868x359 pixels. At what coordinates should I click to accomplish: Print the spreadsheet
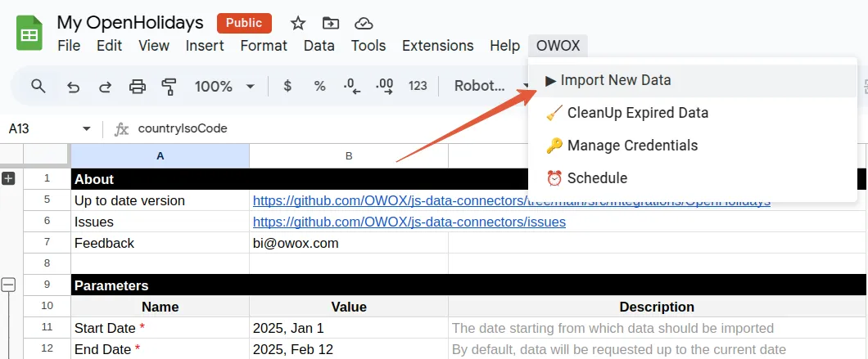tap(137, 87)
